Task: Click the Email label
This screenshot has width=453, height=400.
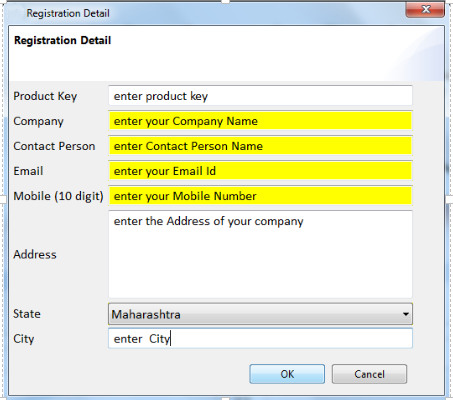Action: pyautogui.click(x=28, y=171)
